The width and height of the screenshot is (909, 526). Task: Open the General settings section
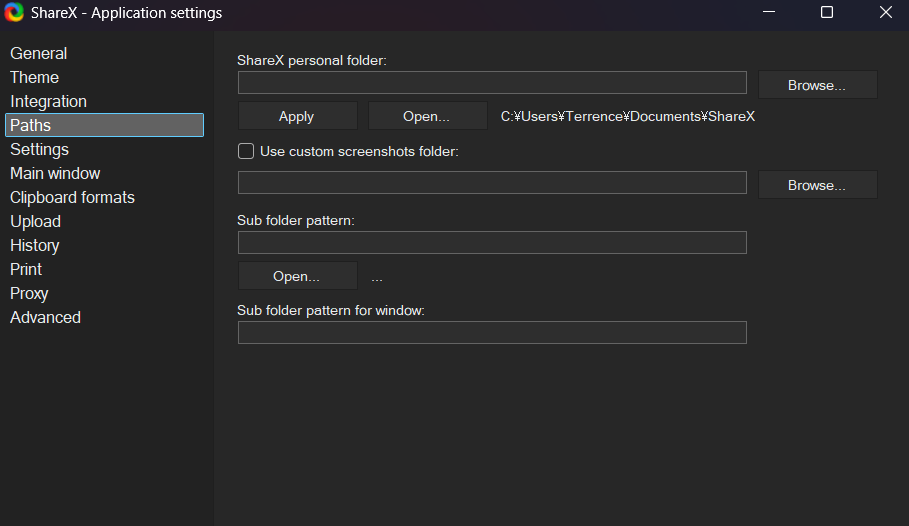38,53
